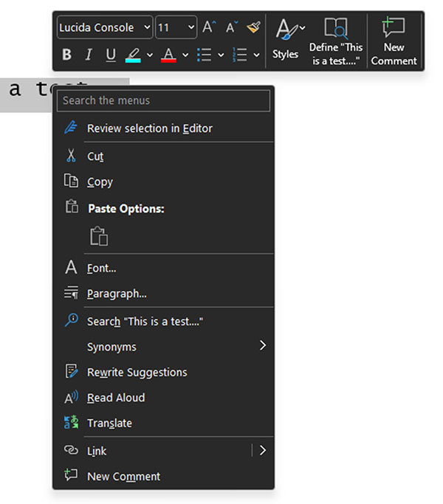
Task: Click Define "This is a test...." button
Action: coord(336,41)
